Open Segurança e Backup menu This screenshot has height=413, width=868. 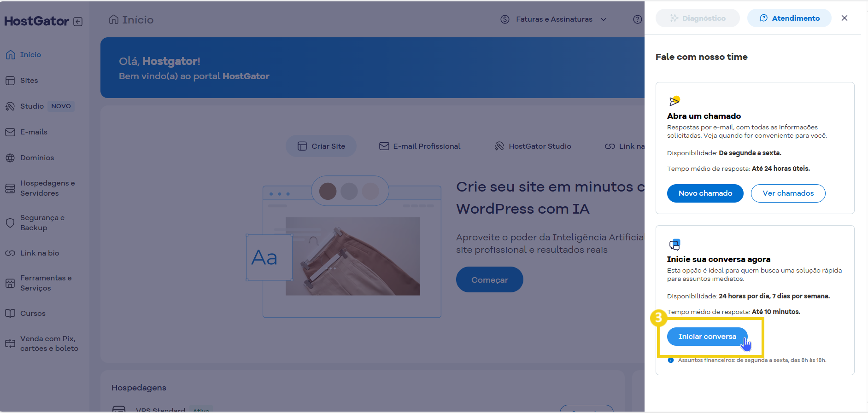click(x=42, y=223)
